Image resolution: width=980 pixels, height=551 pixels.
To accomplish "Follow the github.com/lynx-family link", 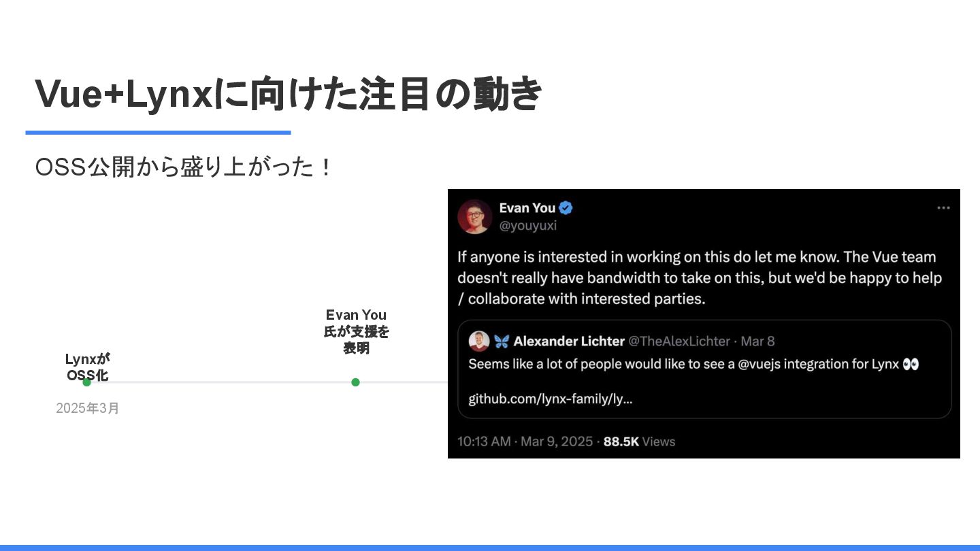I will click(x=551, y=399).
